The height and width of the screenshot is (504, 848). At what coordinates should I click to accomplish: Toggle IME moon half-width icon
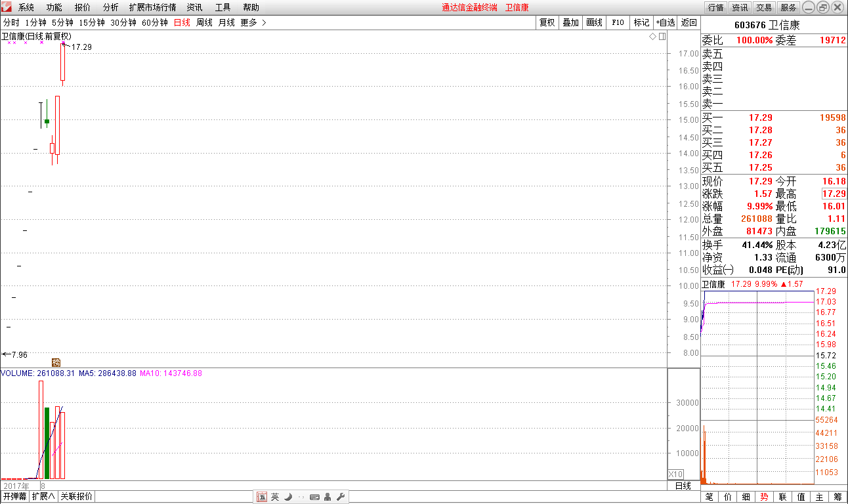[x=287, y=497]
